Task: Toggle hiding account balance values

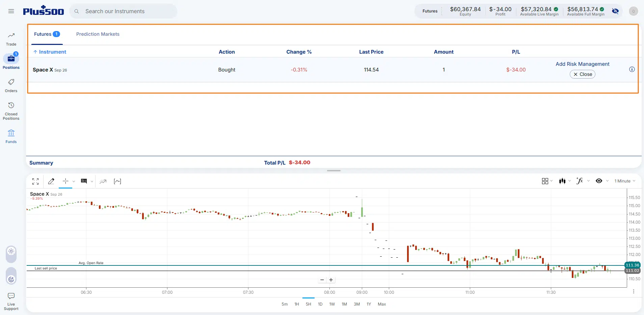Action: (615, 11)
